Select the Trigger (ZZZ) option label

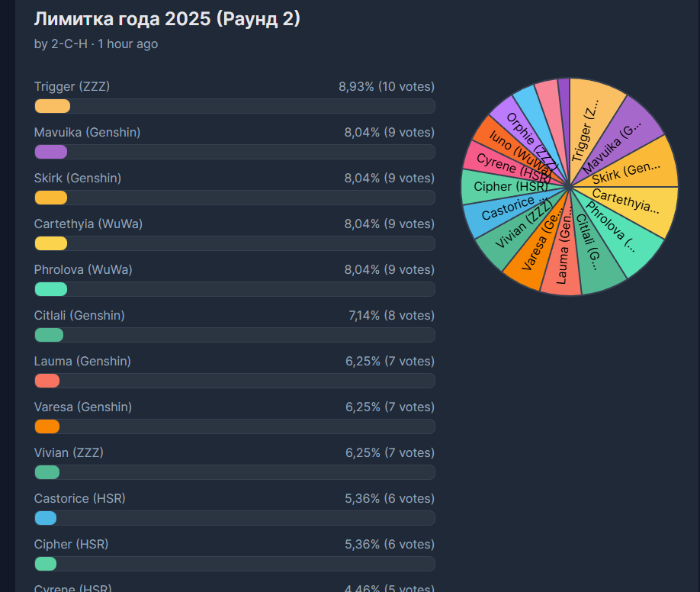tap(72, 86)
